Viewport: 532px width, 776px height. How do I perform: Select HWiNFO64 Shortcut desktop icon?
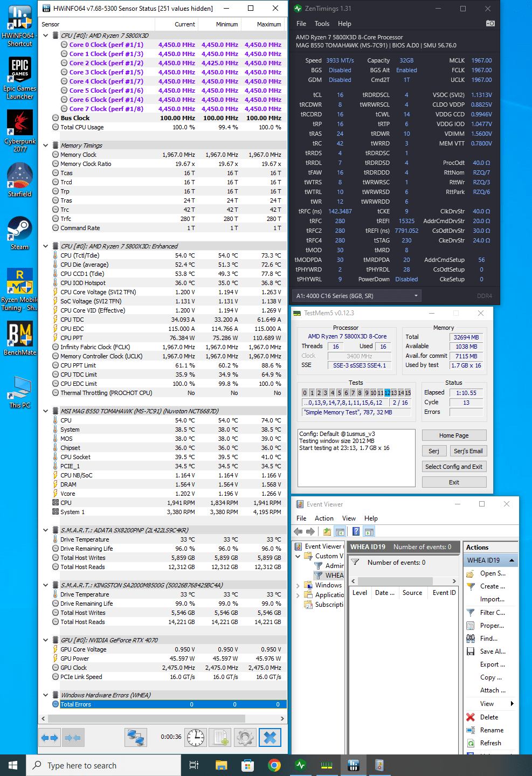[19, 26]
